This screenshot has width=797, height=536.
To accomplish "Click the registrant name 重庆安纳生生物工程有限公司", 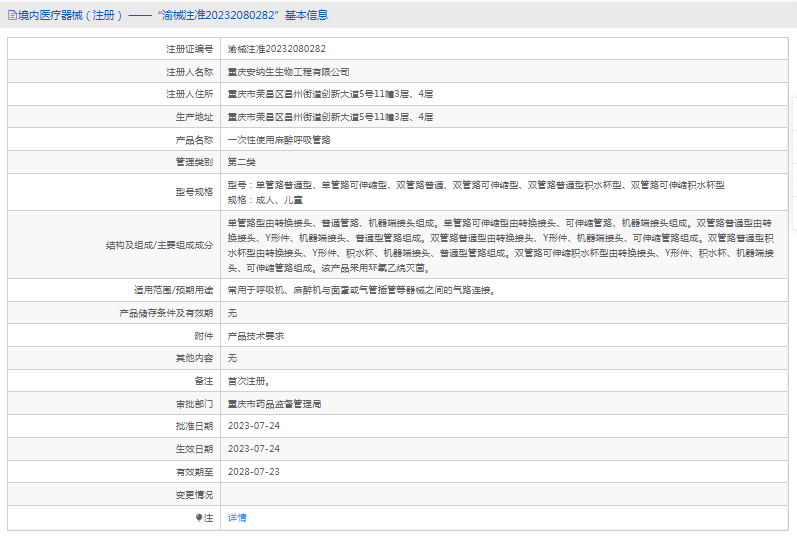I will pos(288,71).
